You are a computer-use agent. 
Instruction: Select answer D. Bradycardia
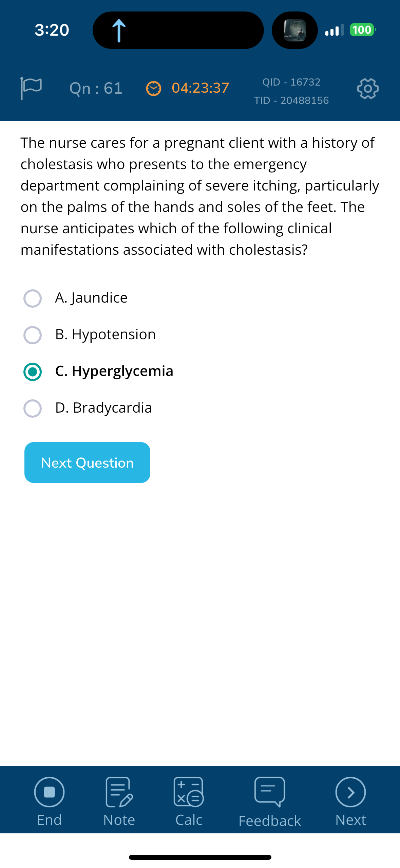pos(88,408)
